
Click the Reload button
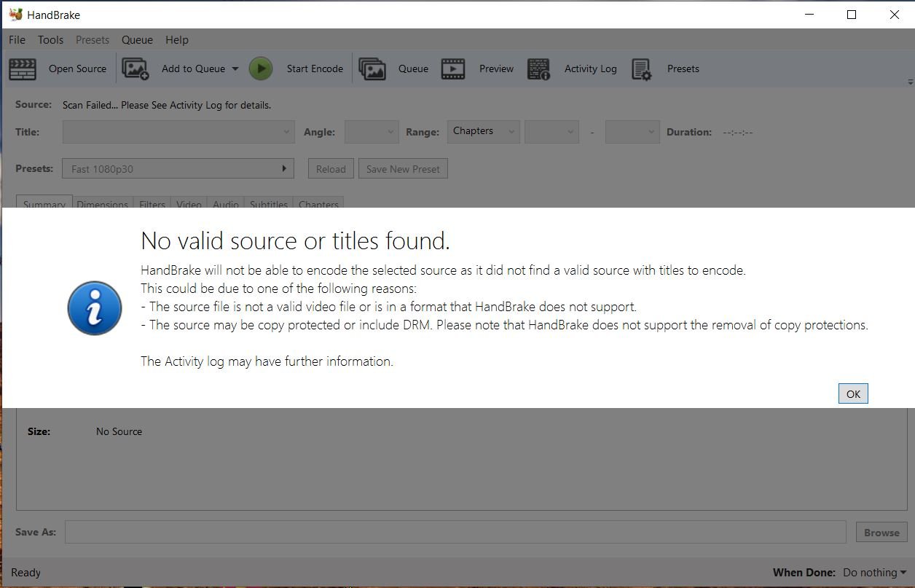coord(331,169)
